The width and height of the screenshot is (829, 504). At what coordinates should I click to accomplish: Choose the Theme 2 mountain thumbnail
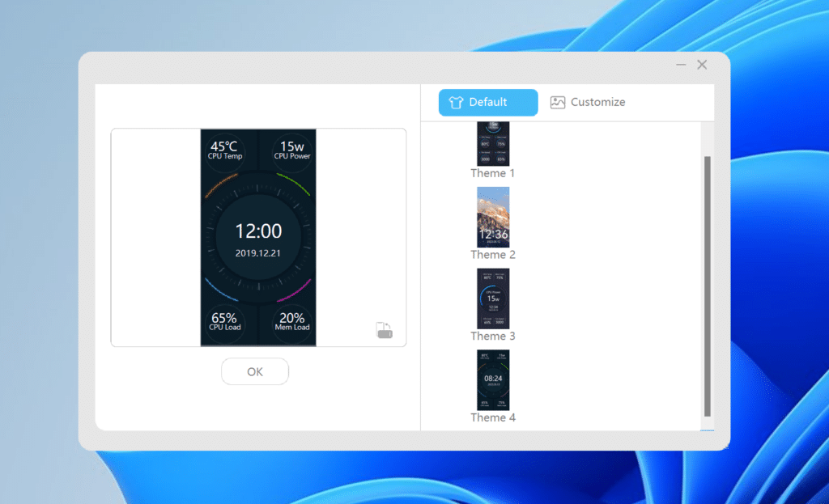click(493, 217)
